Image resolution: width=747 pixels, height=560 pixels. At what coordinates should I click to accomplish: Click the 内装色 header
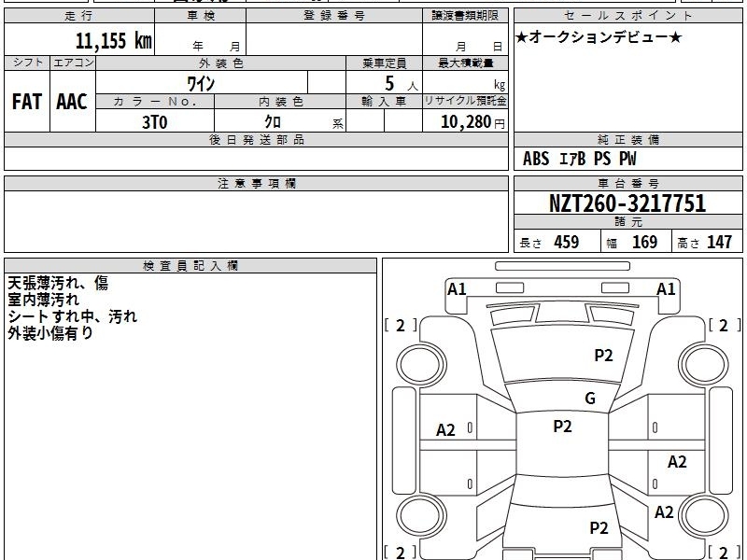pos(280,102)
